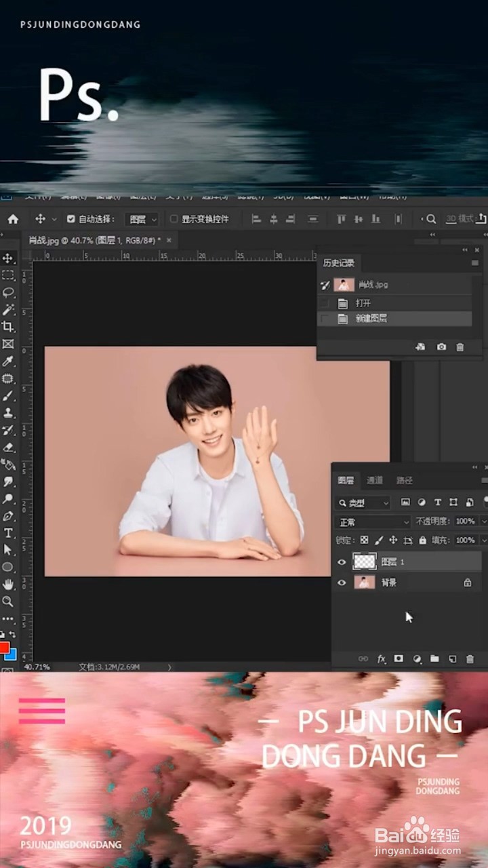
Task: Select the Pen tool
Action: [x=8, y=516]
